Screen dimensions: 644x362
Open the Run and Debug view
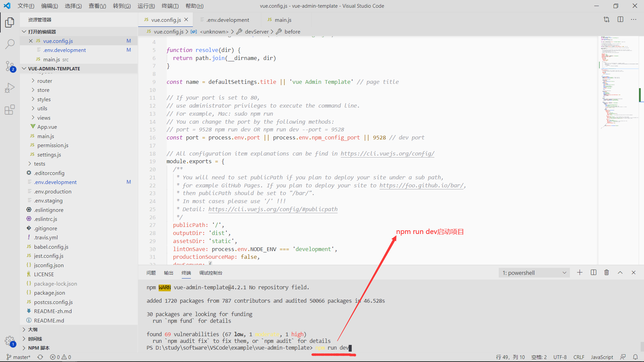[x=10, y=87]
